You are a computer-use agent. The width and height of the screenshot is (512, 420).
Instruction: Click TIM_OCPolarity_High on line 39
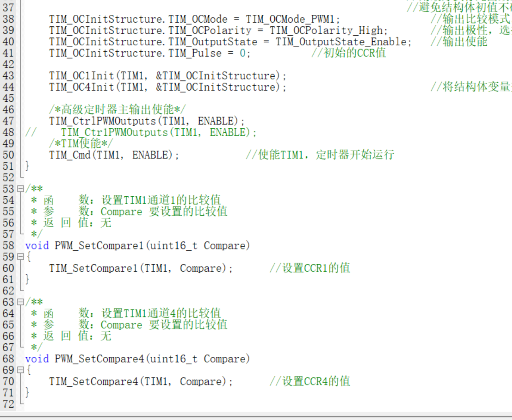(x=326, y=31)
